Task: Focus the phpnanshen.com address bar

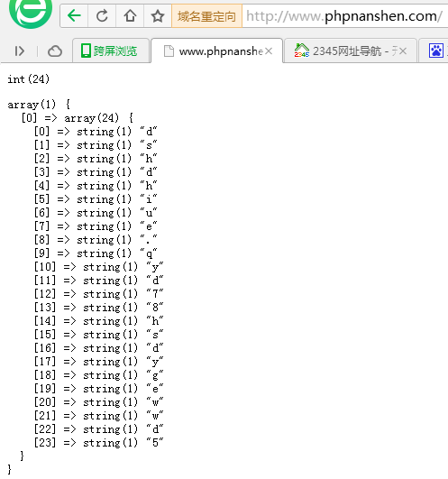Action: 345,16
